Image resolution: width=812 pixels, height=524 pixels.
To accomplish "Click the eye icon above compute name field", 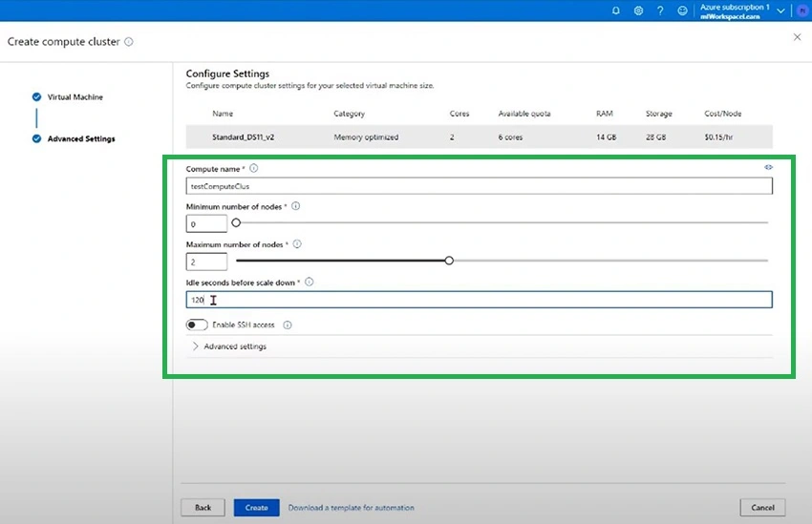I will click(x=768, y=167).
